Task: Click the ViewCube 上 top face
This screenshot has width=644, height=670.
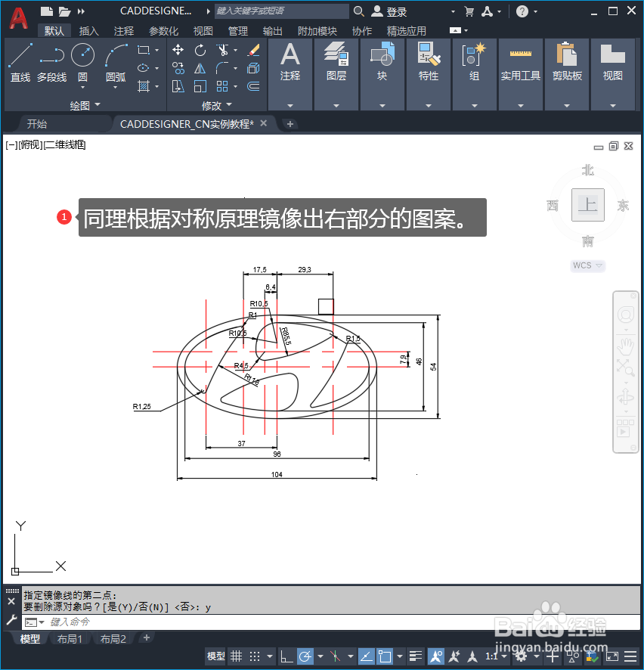Action: 588,205
